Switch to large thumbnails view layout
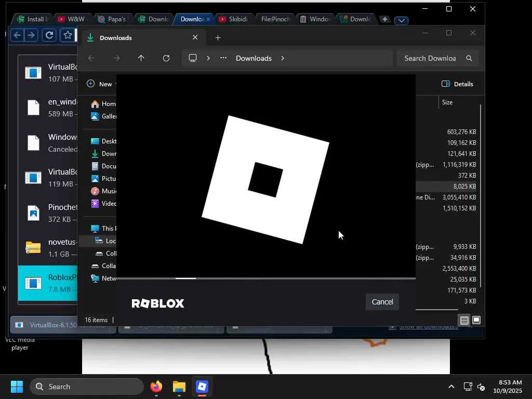This screenshot has width=532, height=399. coord(476,320)
